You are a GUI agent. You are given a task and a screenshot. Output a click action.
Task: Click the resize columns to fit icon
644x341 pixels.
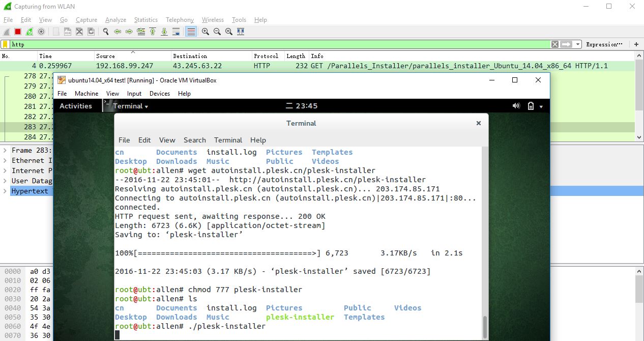(241, 32)
